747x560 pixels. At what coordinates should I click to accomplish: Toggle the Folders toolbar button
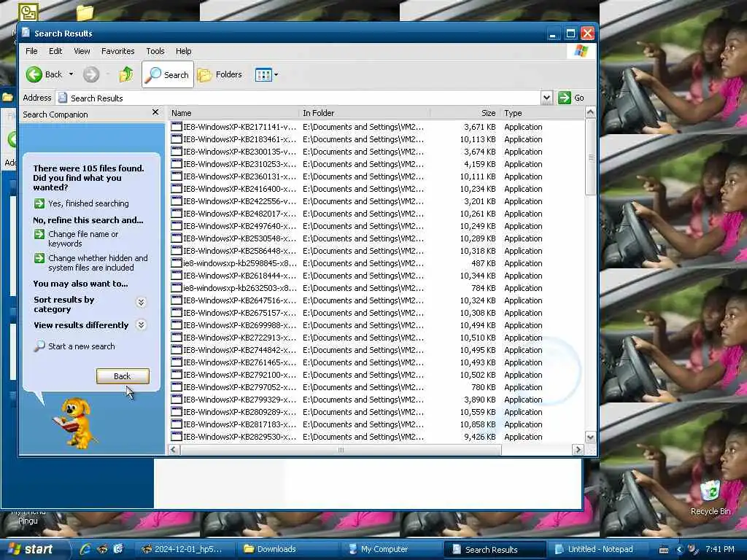(220, 75)
